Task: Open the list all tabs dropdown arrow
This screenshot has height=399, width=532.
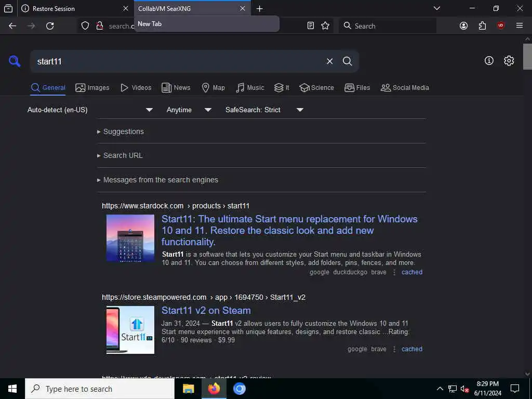Action: pos(437,8)
